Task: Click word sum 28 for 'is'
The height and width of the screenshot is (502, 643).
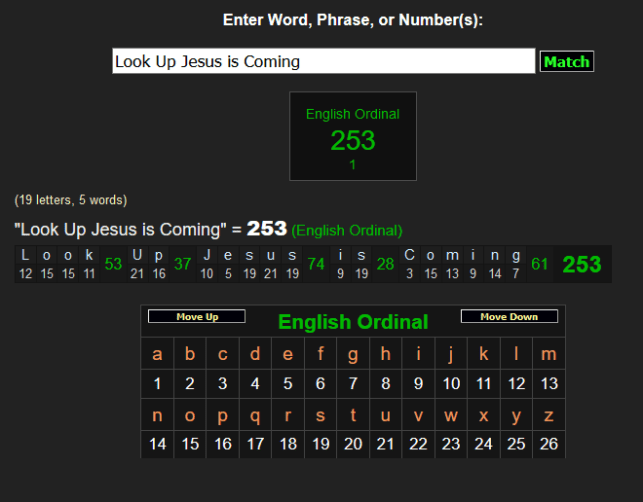Action: [x=385, y=264]
